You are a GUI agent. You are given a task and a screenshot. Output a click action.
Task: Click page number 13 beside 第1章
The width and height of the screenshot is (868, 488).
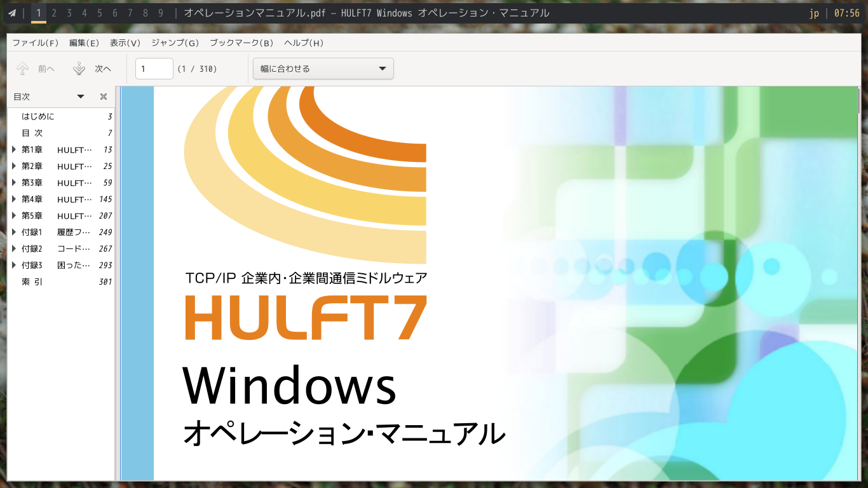[x=107, y=149]
